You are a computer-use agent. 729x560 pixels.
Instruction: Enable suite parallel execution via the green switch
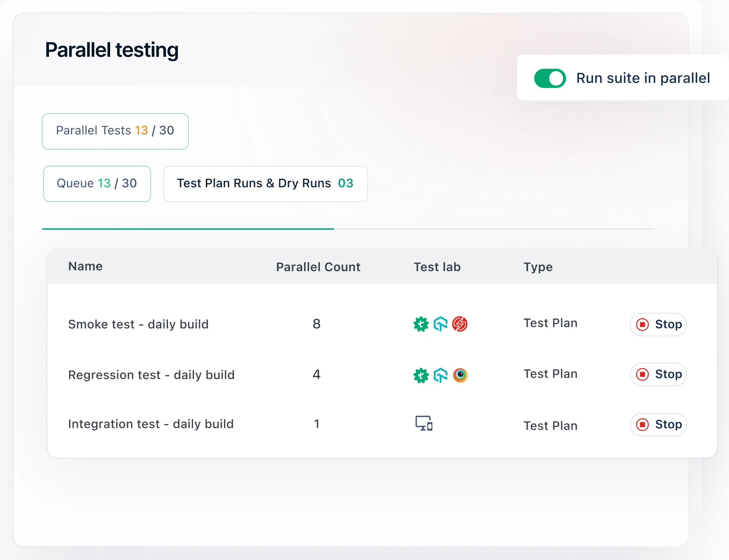pyautogui.click(x=550, y=78)
